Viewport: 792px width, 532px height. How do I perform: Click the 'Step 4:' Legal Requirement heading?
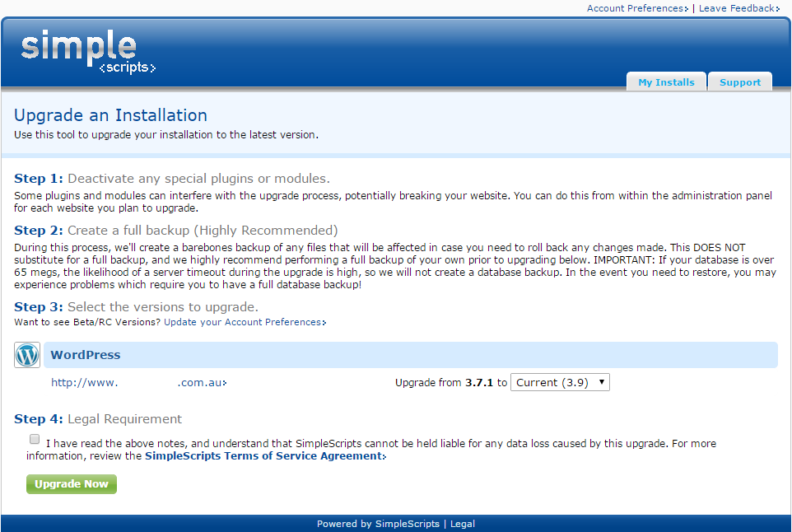click(x=98, y=419)
